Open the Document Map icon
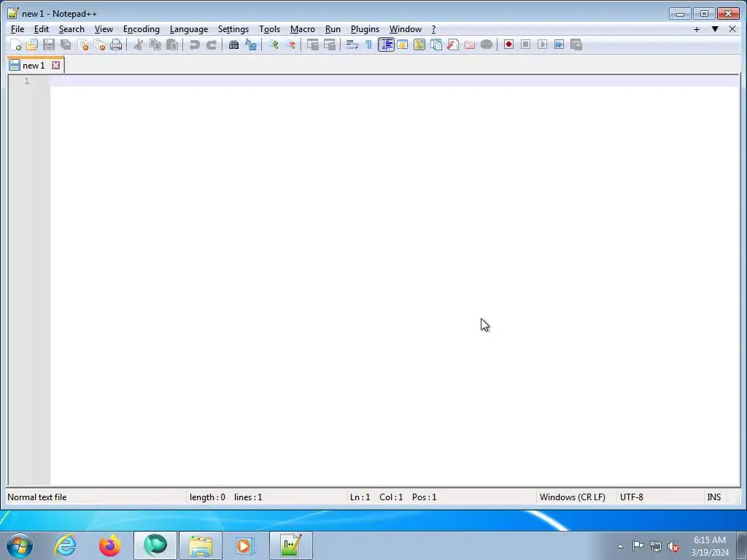 [x=419, y=44]
